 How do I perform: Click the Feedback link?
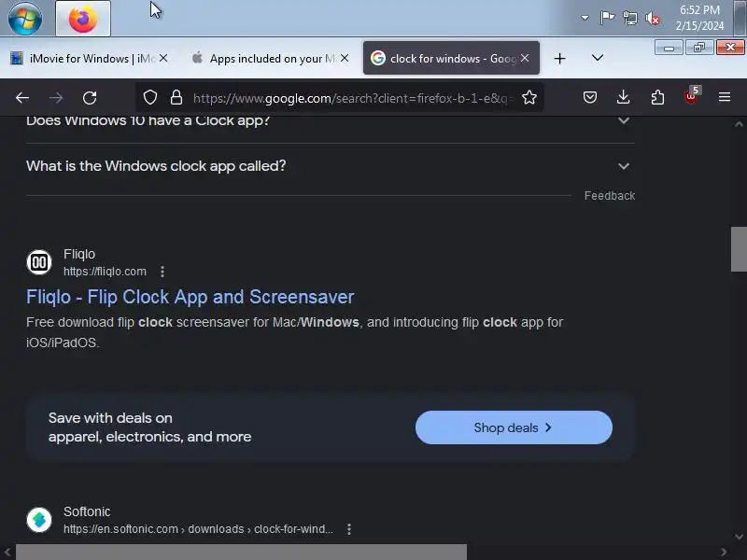[x=610, y=196]
